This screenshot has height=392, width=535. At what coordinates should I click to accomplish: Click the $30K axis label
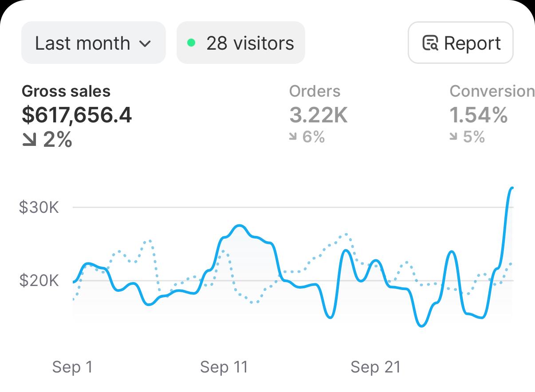[39, 207]
